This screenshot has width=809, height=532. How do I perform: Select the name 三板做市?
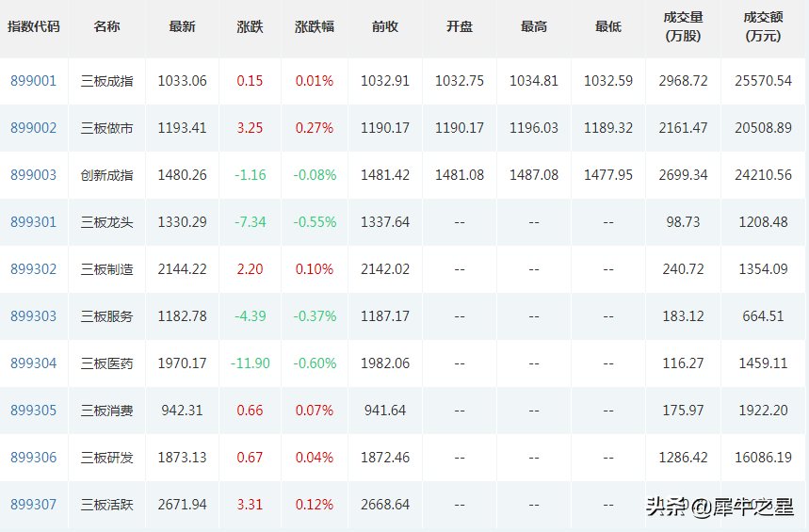[x=106, y=128]
